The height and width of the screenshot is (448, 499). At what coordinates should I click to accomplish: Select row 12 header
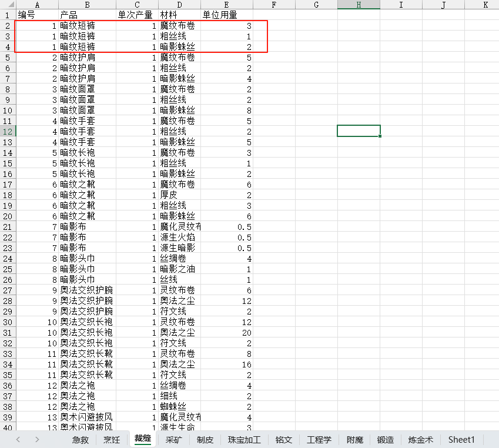[8, 132]
